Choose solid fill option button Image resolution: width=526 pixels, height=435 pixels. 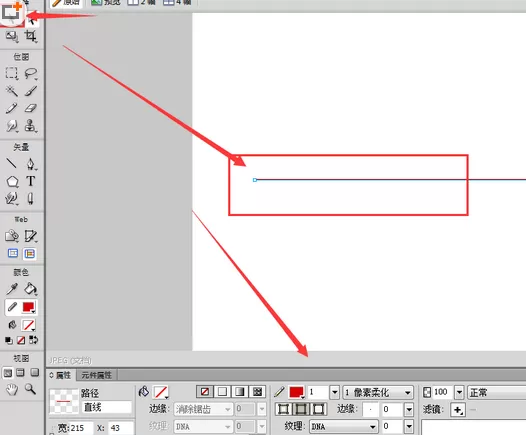pos(222,391)
